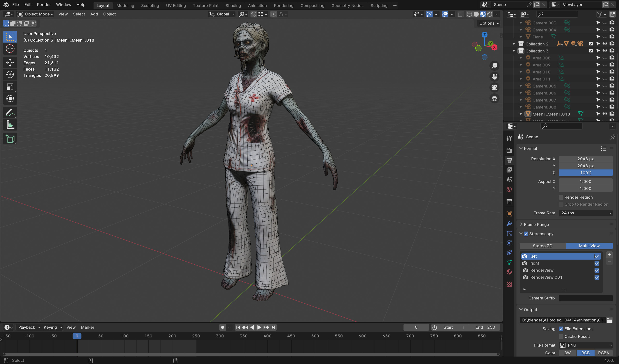Viewport: 619px width, 364px height.
Task: Select the Stereo 3D mode button
Action: 543,246
